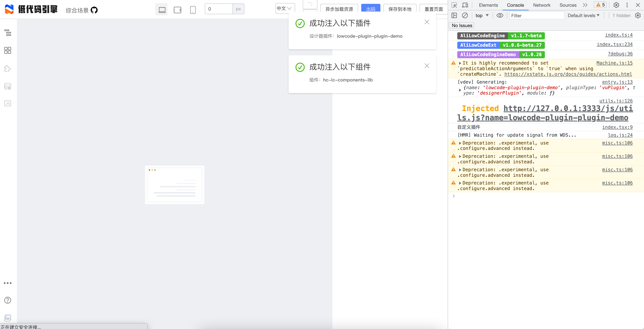Image resolution: width=644 pixels, height=329 pixels.
Task: Open the top frame selector dropdown
Action: pyautogui.click(x=481, y=15)
